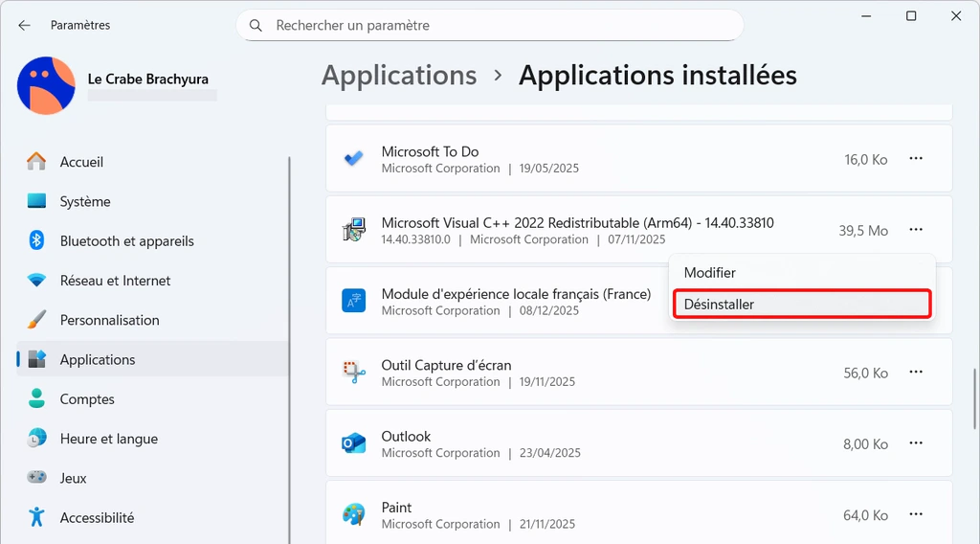Select Modifier in the context menu
The height and width of the screenshot is (544, 980).
(710, 273)
